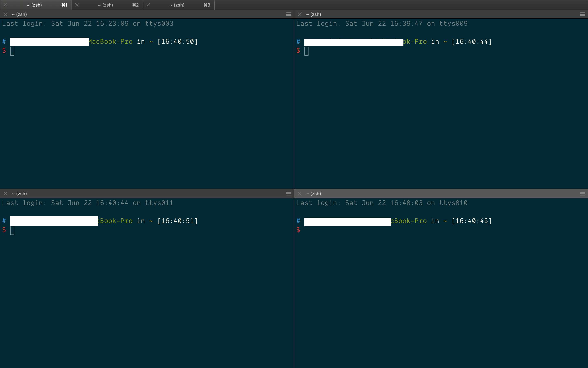Click the 'Last login' line mentioning ttys010
Viewport: 588px width, 368px height.
(x=382, y=203)
